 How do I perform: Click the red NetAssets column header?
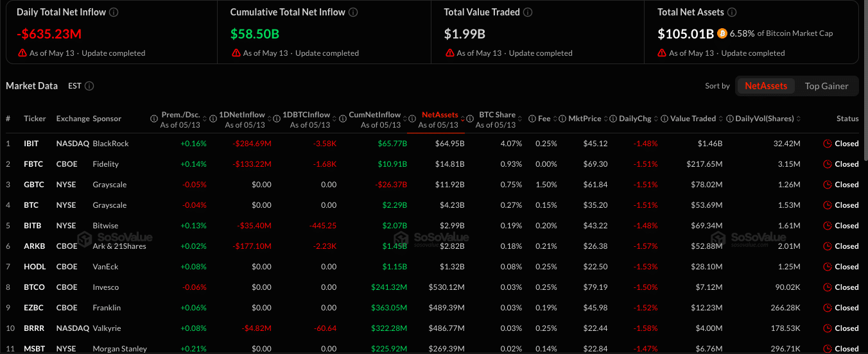(x=440, y=115)
